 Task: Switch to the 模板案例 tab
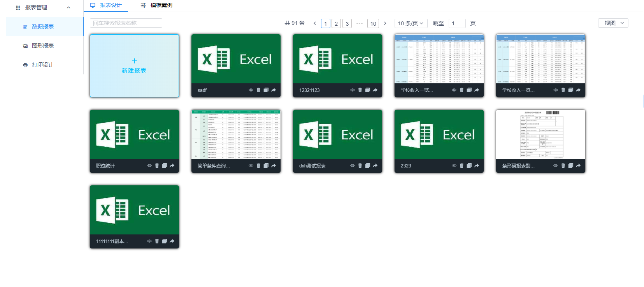156,5
